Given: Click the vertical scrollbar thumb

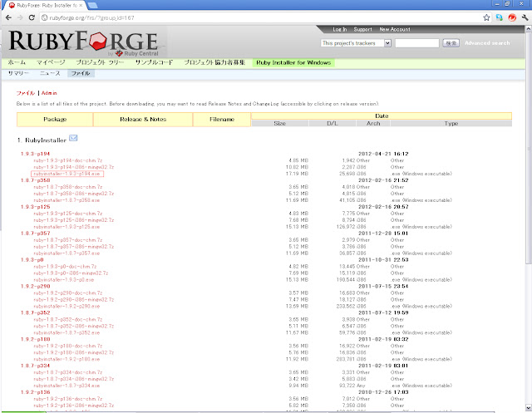Looking at the screenshot, I should click(x=529, y=148).
